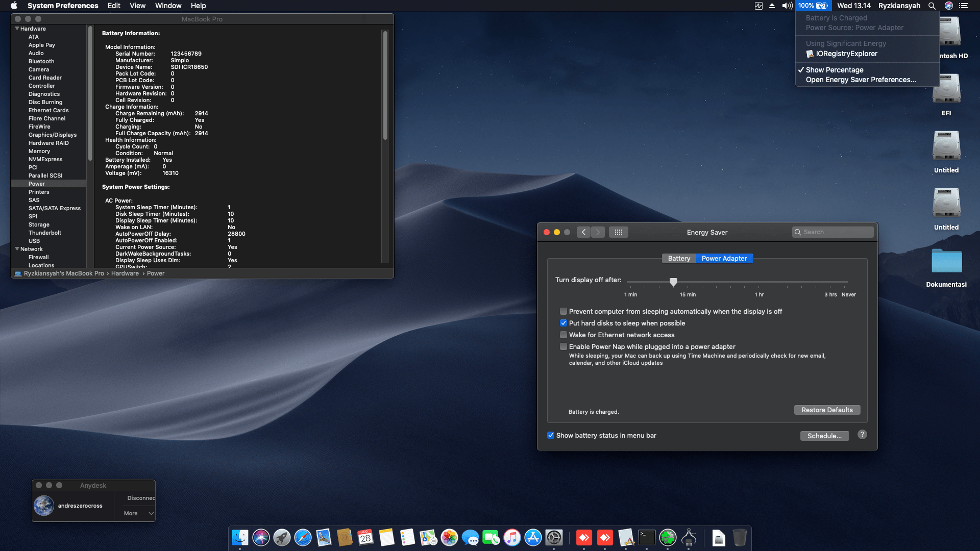Open the Schedule dialog in Energy Saver
The width and height of the screenshot is (980, 551).
pyautogui.click(x=824, y=436)
